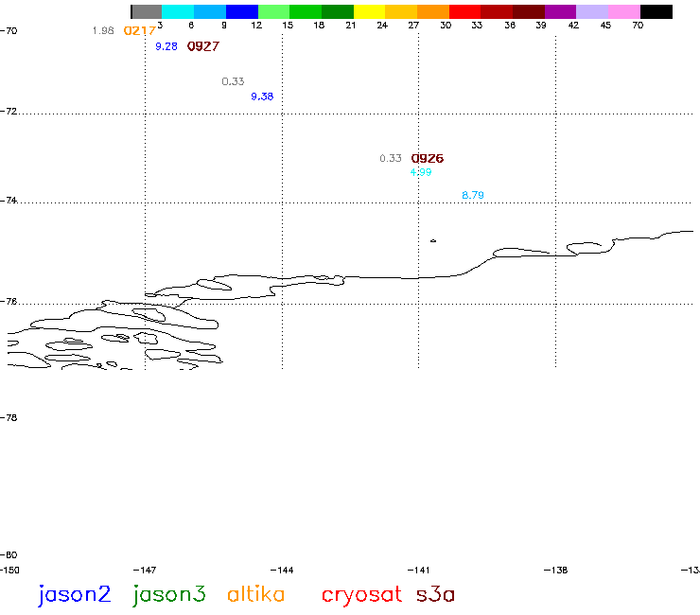Select the 30 tick label under the color bar
The width and height of the screenshot is (700, 615).
(446, 26)
